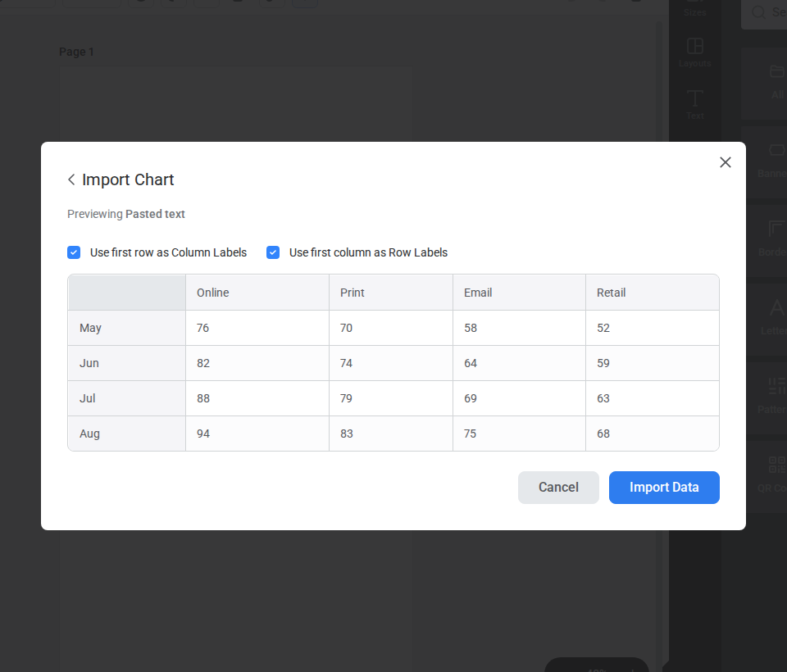Click the Jul Online value 88

pyautogui.click(x=257, y=398)
